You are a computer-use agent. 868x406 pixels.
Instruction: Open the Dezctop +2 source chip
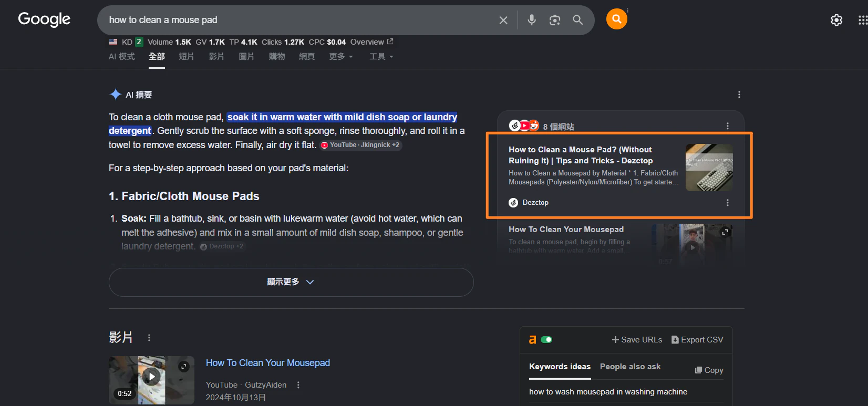[x=222, y=246]
